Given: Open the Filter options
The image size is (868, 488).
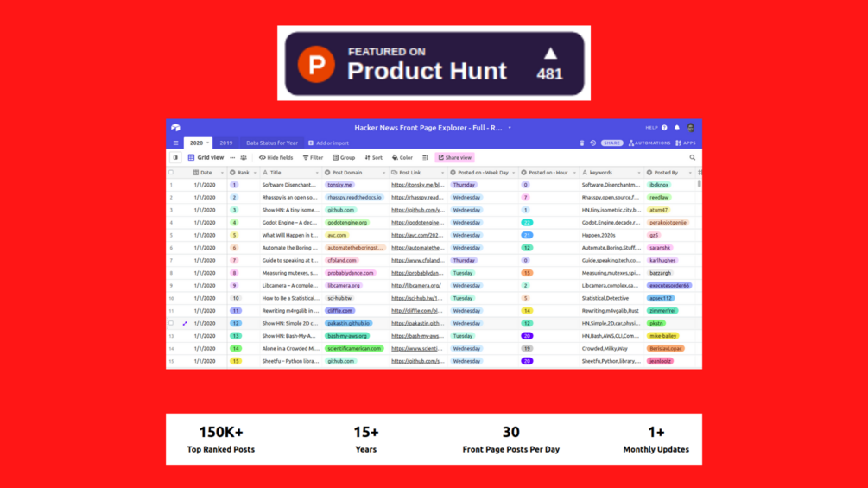Looking at the screenshot, I should pyautogui.click(x=313, y=158).
